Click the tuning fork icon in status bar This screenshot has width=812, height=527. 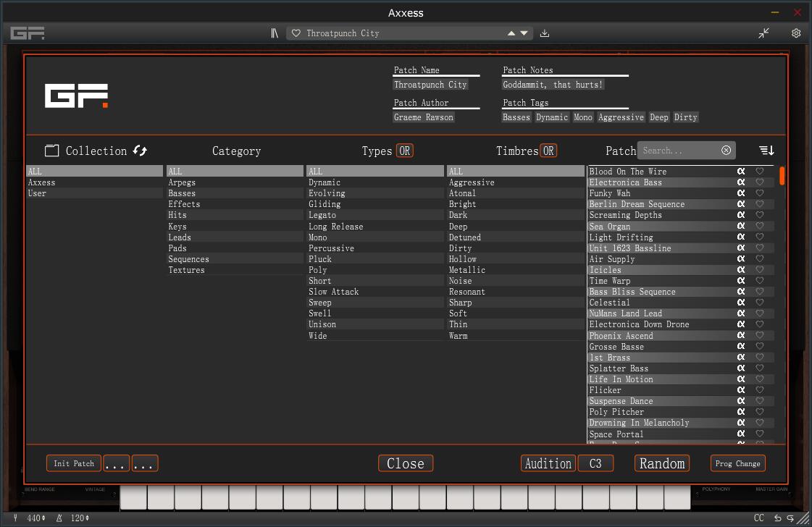click(x=15, y=518)
